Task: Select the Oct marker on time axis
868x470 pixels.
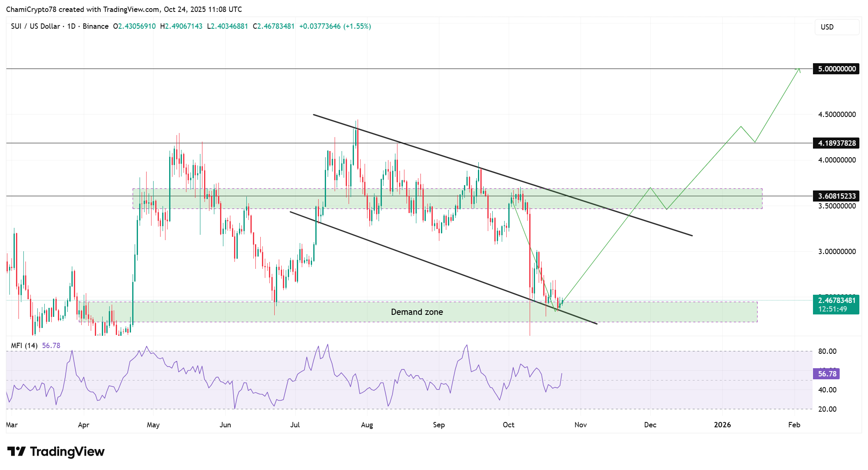Action: pos(508,425)
